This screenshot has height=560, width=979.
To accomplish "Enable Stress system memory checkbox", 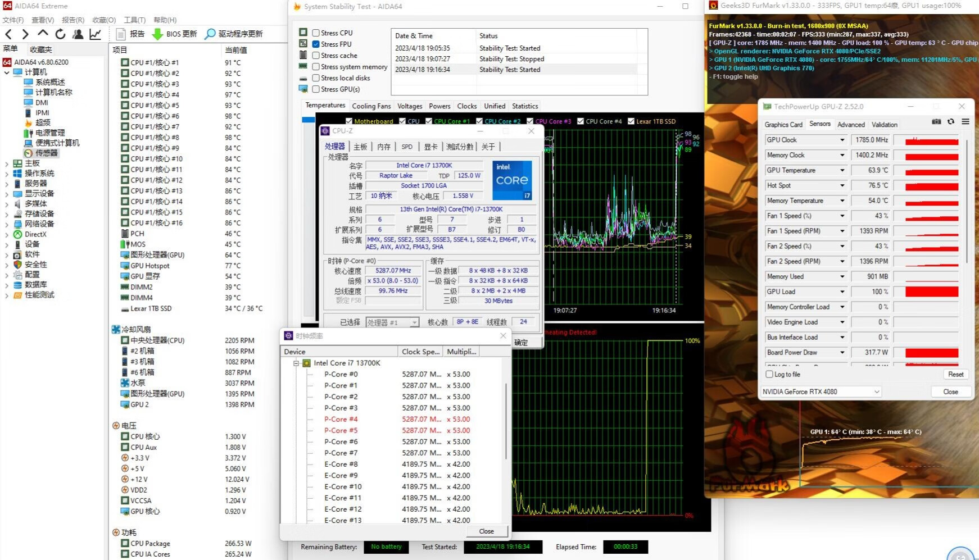I will 316,67.
